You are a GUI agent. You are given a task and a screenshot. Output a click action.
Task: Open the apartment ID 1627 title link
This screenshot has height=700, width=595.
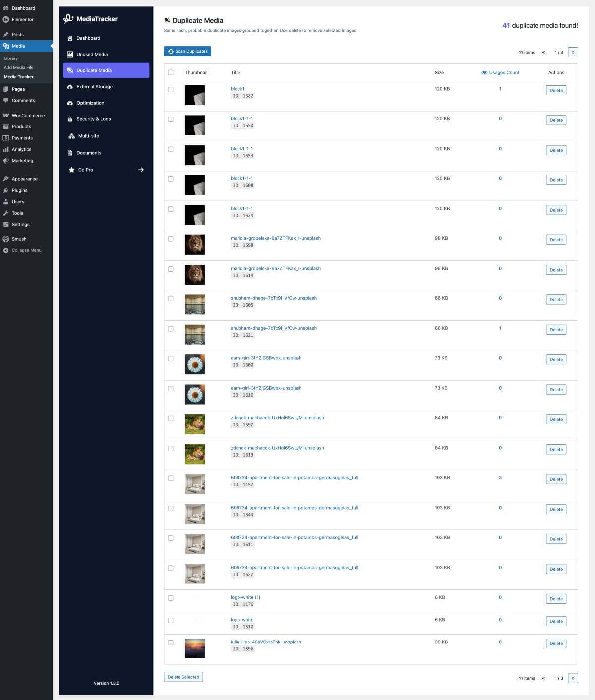click(x=294, y=568)
